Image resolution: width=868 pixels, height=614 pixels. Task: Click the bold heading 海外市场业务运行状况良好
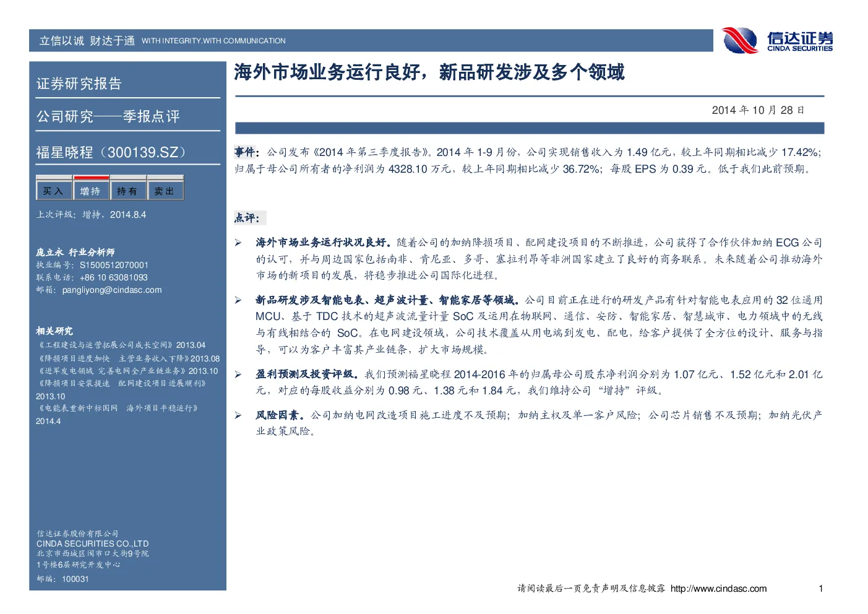coord(324,243)
